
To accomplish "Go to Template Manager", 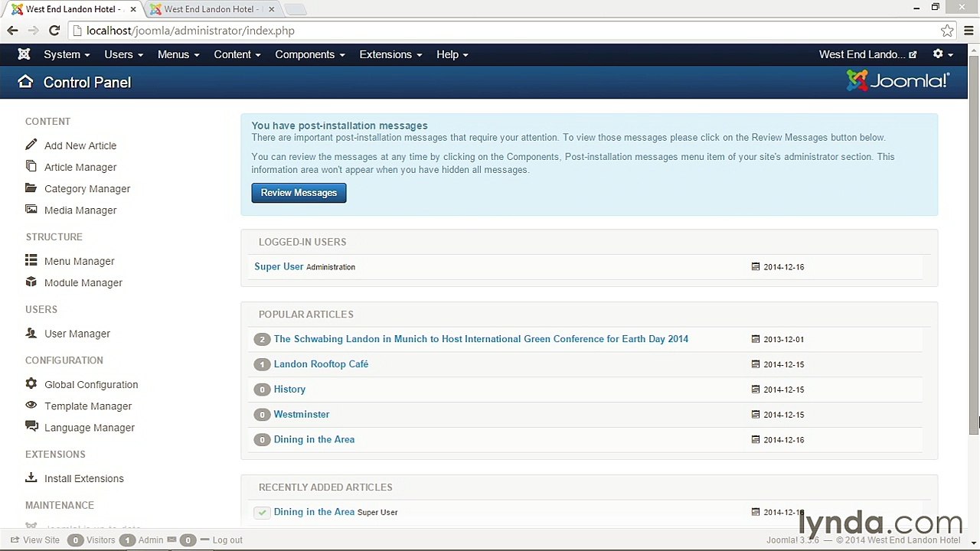I will (x=88, y=406).
